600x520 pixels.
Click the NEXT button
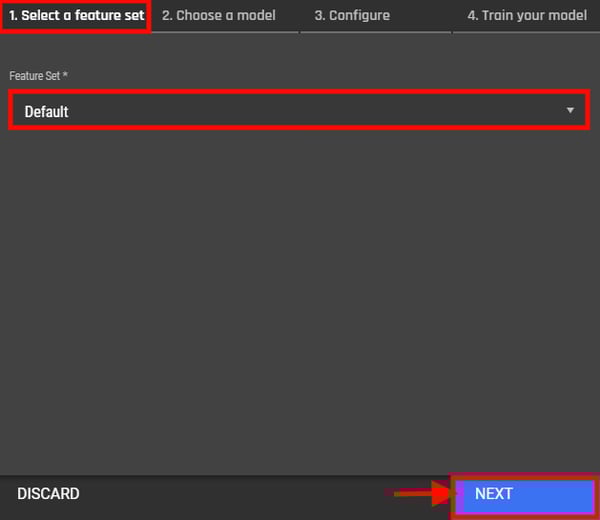click(x=525, y=496)
